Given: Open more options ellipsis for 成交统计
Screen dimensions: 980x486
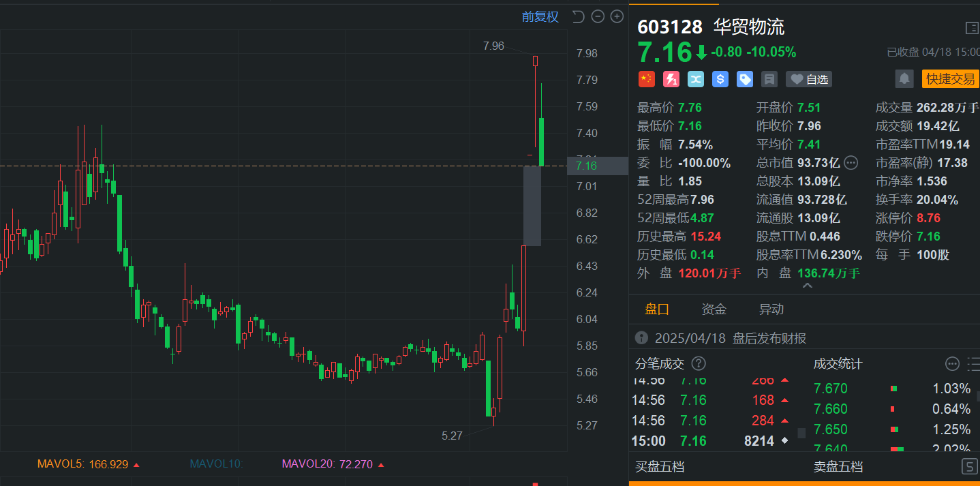Looking at the screenshot, I should point(953,363).
